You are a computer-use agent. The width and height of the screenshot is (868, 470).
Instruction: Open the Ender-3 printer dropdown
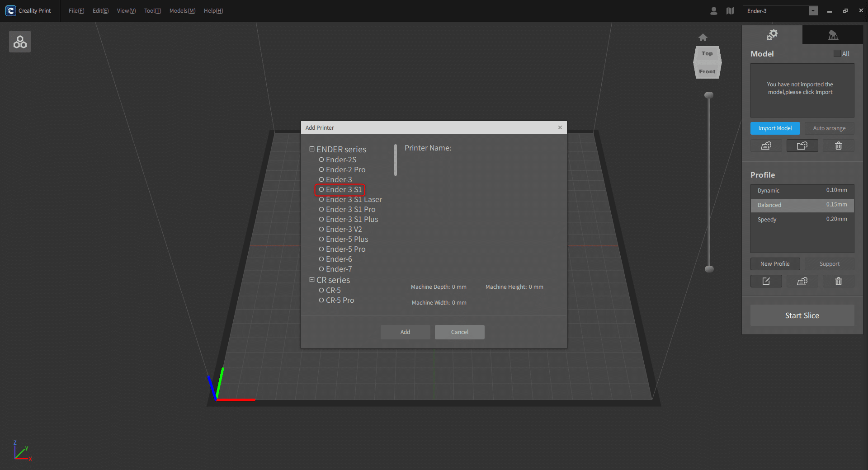point(780,11)
